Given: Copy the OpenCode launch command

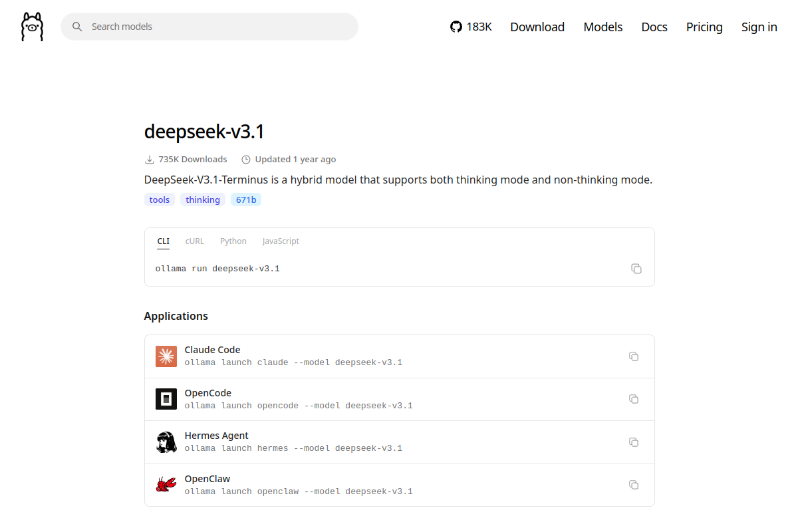Looking at the screenshot, I should [634, 399].
